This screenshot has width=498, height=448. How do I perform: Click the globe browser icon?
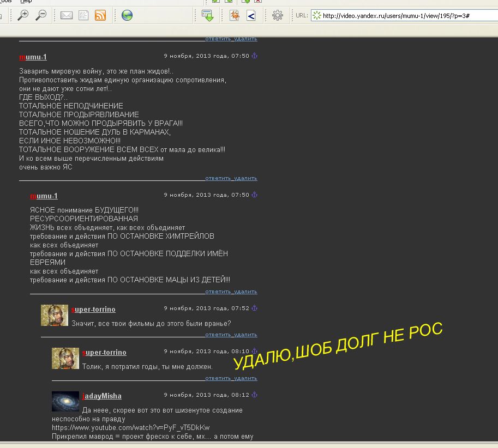[127, 15]
